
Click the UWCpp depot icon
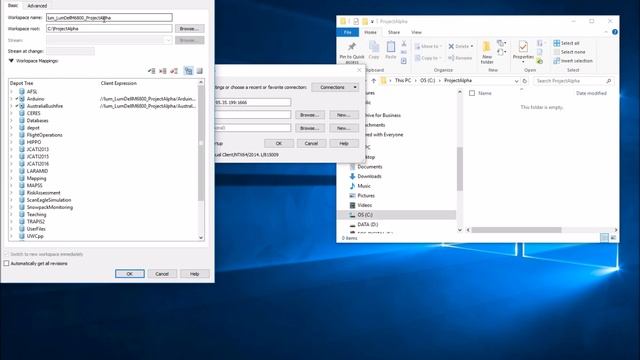tap(22, 236)
